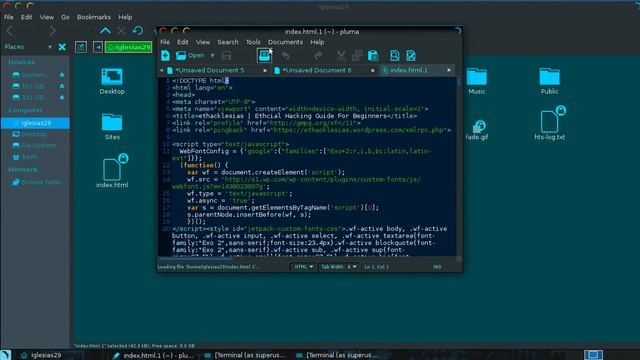Click the Redo arrow in pluma
The image size is (640, 360).
[x=318, y=56]
